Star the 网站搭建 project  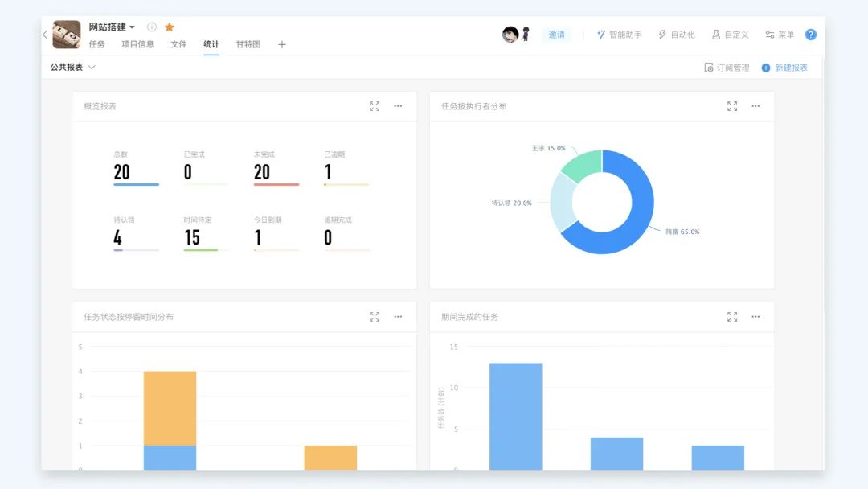click(x=170, y=27)
